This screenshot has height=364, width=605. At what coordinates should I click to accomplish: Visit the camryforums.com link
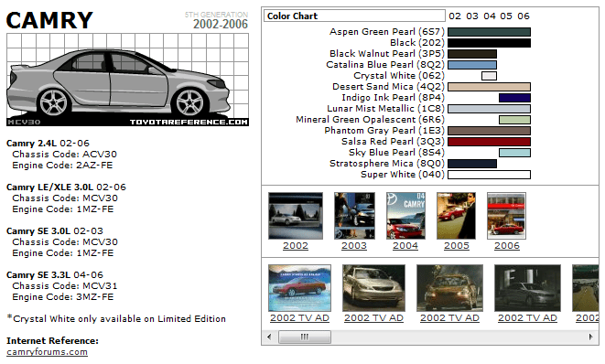tap(47, 352)
